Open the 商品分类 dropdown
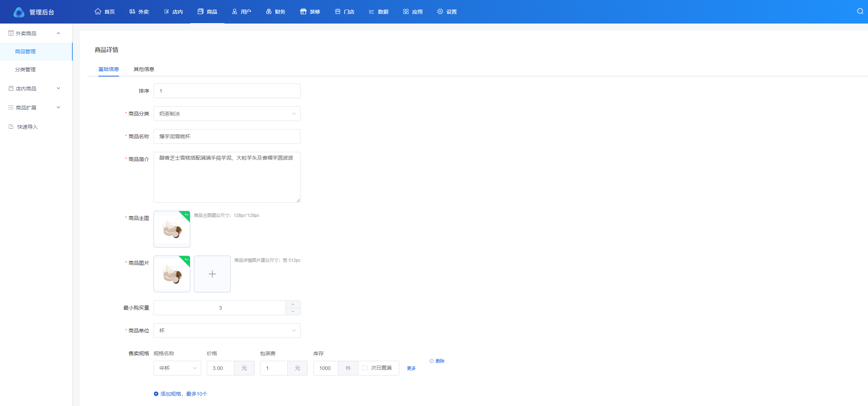Image resolution: width=868 pixels, height=406 pixels. pyautogui.click(x=227, y=114)
